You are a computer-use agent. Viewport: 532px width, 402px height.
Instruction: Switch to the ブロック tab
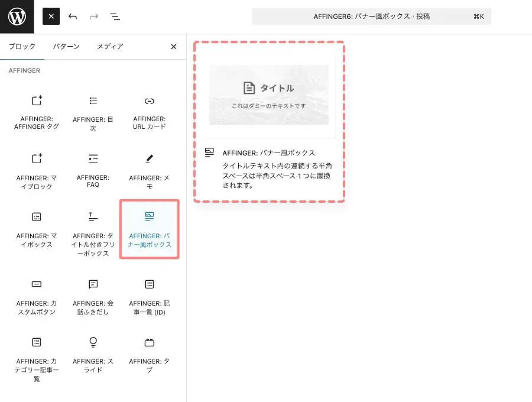(x=22, y=47)
